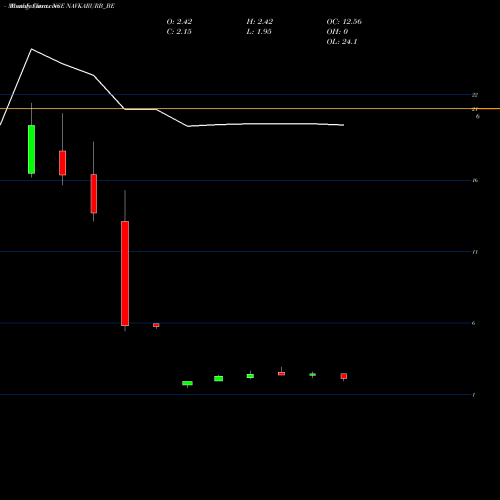Select the last red candlestick on the right

(344, 376)
